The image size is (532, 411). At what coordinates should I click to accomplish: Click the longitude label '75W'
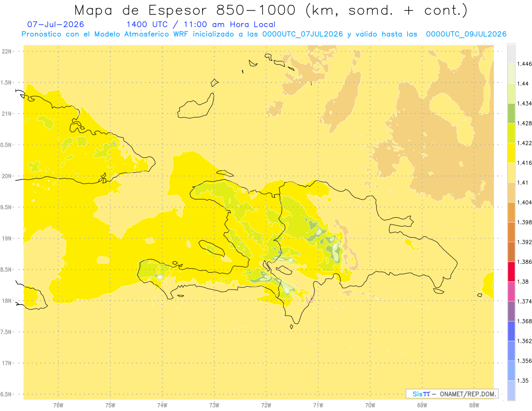(x=110, y=405)
